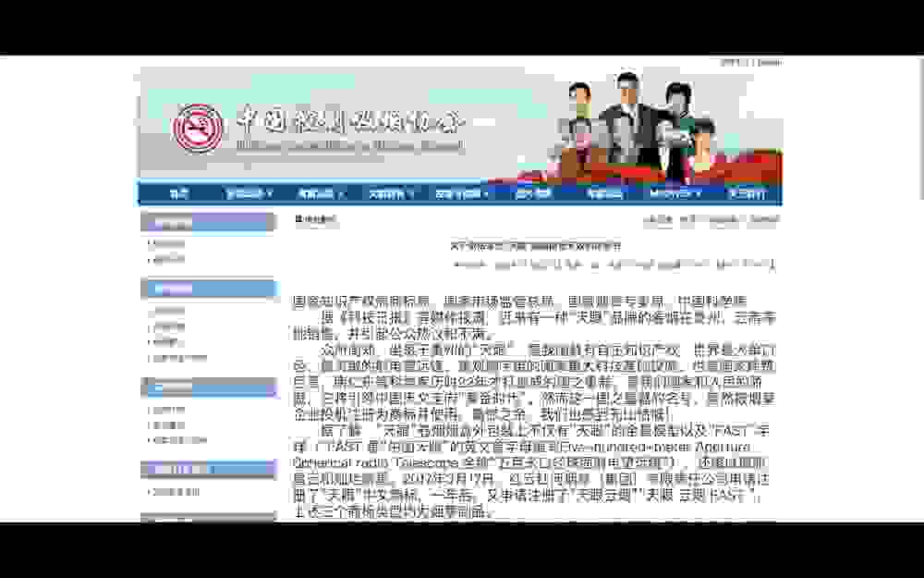Expand the second navigation bar dropdown menu
This screenshot has height=578, width=924.
pyautogui.click(x=249, y=193)
